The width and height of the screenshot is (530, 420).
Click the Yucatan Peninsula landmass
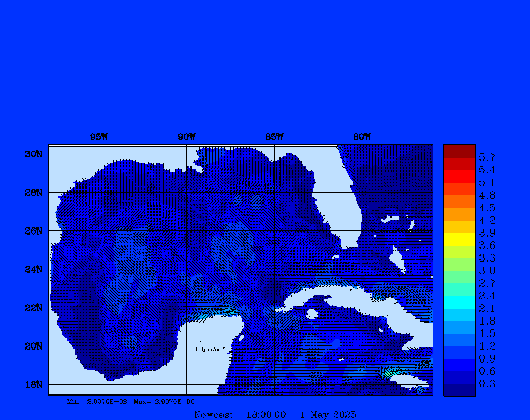tap(215, 342)
